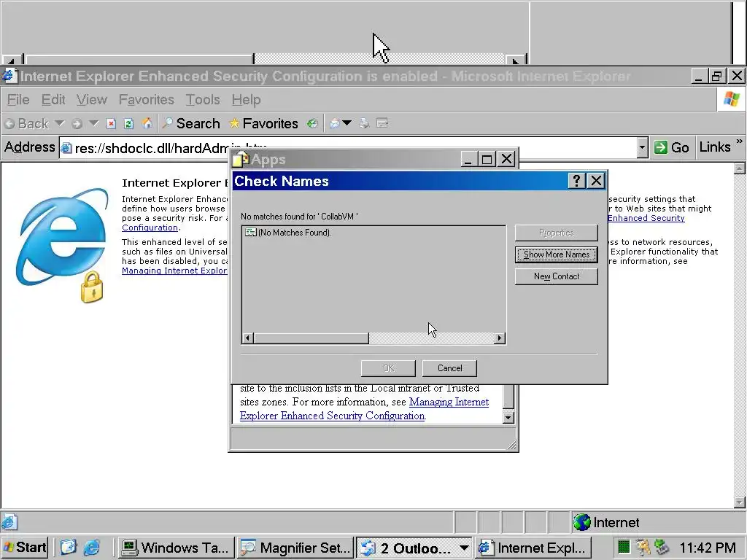The image size is (747, 560).
Task: Click the Show Desktop quick launch icon
Action: point(68,548)
